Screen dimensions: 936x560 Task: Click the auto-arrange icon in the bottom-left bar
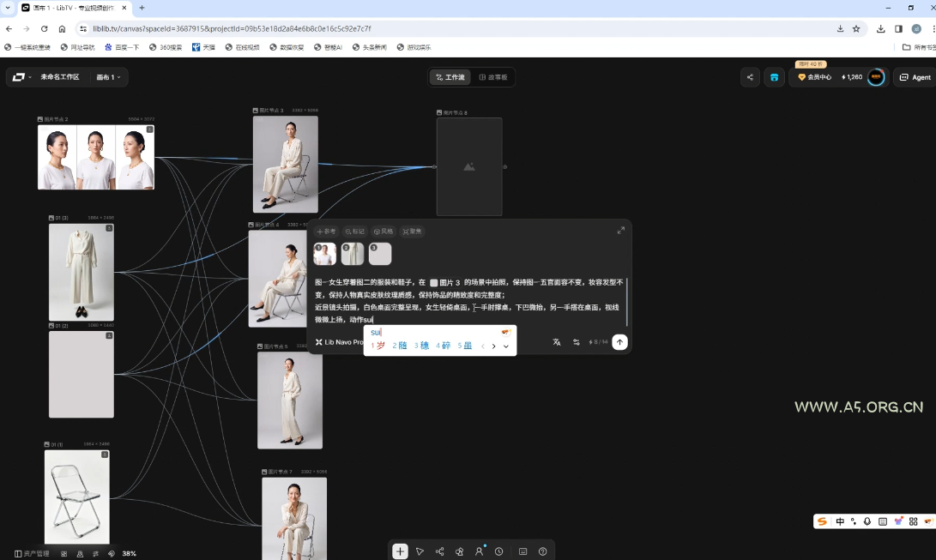click(95, 553)
